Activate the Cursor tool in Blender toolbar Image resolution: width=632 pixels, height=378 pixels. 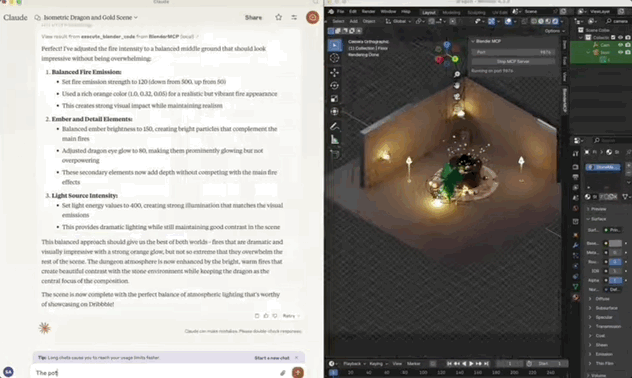335,58
